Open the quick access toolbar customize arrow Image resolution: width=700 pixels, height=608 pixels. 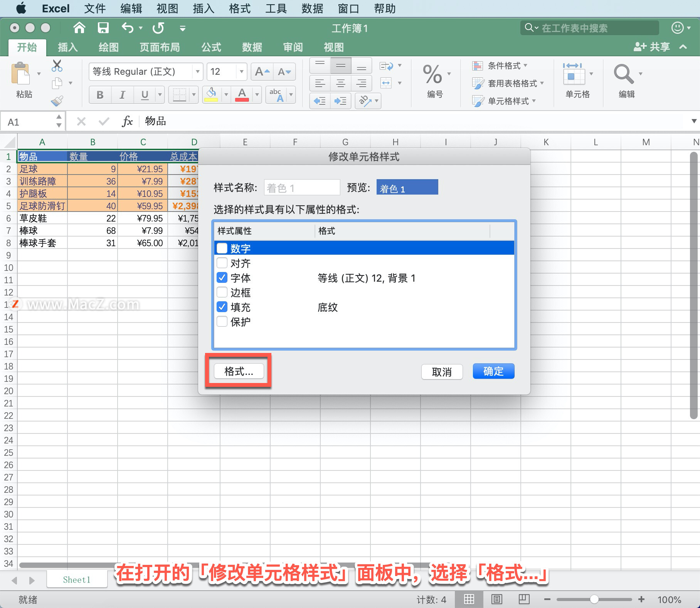183,28
